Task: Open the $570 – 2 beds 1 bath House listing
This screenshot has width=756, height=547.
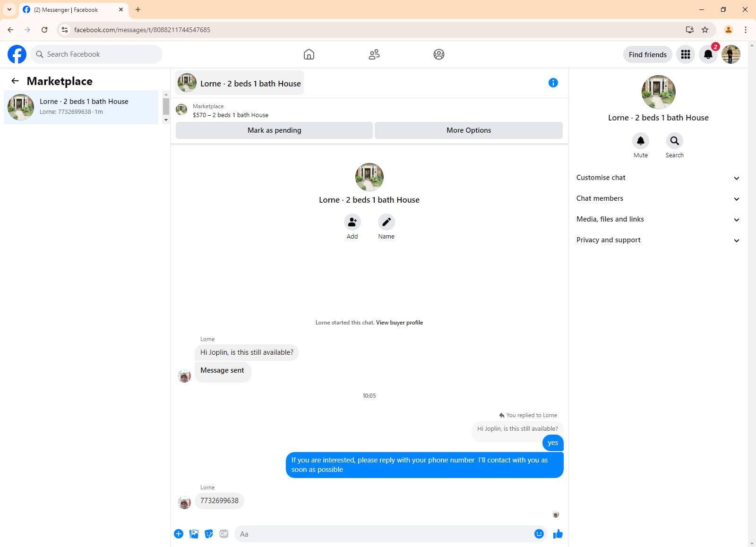Action: click(231, 115)
